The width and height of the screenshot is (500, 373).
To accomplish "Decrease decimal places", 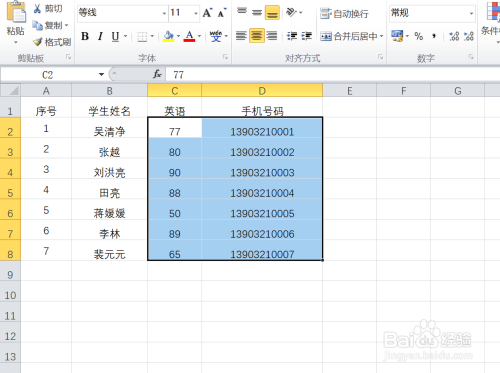I will tap(469, 36).
